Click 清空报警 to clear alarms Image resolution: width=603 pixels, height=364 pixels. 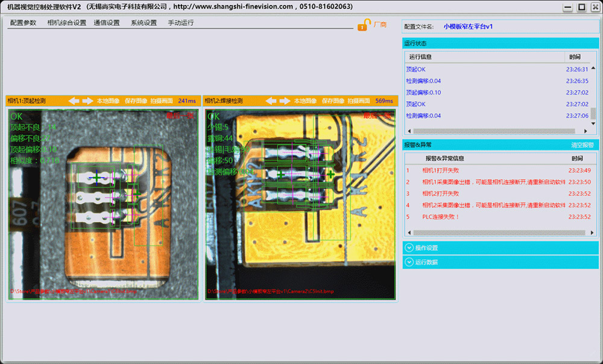(x=582, y=145)
